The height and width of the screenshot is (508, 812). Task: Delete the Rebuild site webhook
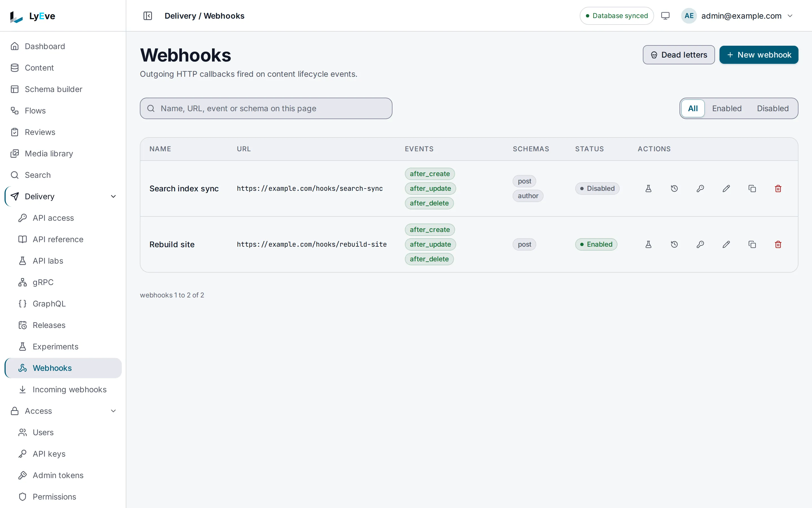coord(778,244)
